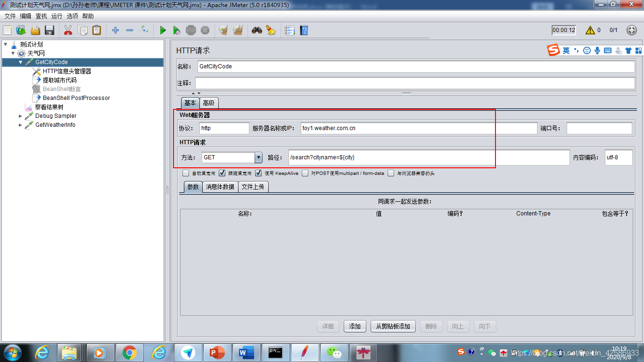The width and height of the screenshot is (644, 362).
Task: Open the Function Helper dialog icon
Action: coord(289,30)
